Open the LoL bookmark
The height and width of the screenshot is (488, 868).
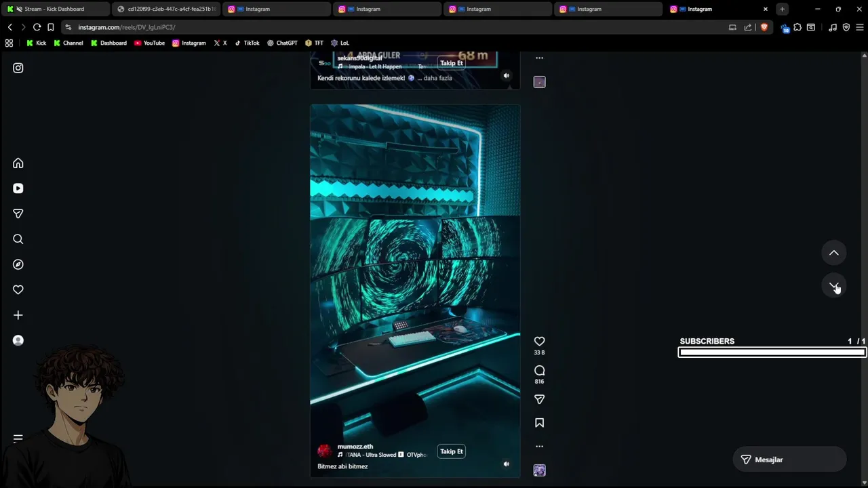coord(340,43)
